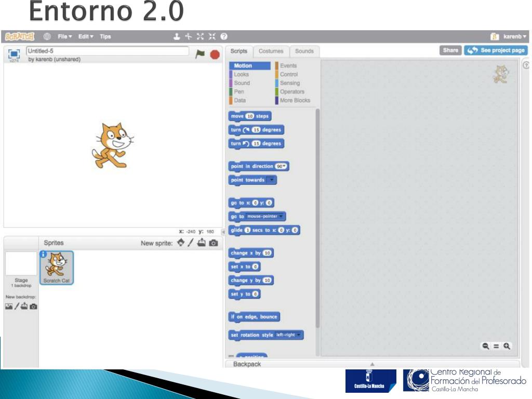Switch to the Costumes tab

pos(271,51)
